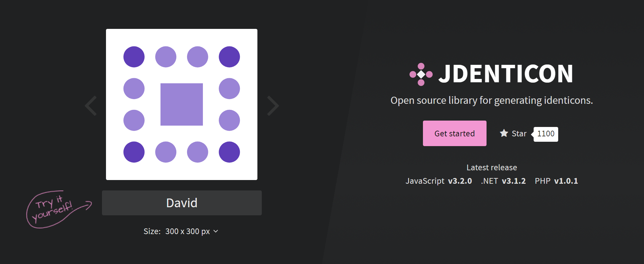
Task: Show the previous identicon with left chevron
Action: tap(91, 106)
